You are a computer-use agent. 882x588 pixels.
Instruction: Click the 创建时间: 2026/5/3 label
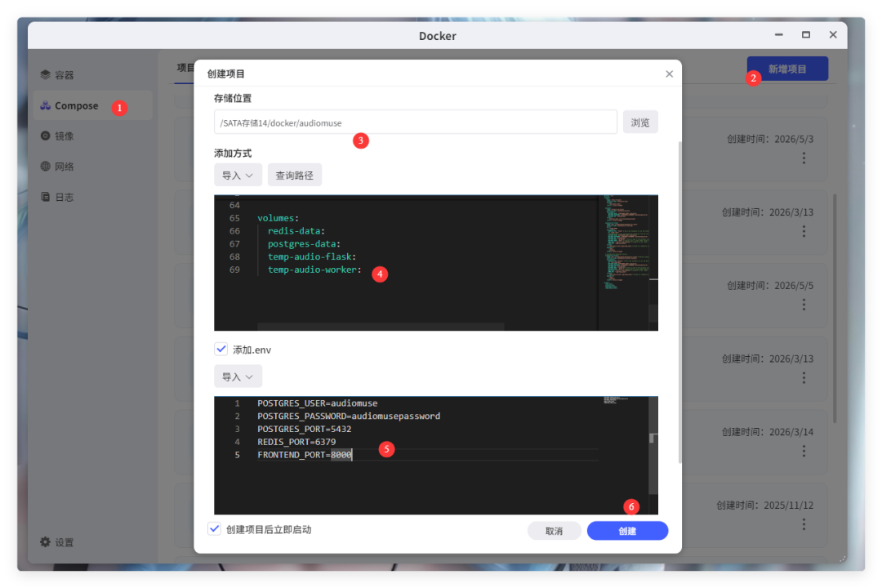click(x=770, y=139)
